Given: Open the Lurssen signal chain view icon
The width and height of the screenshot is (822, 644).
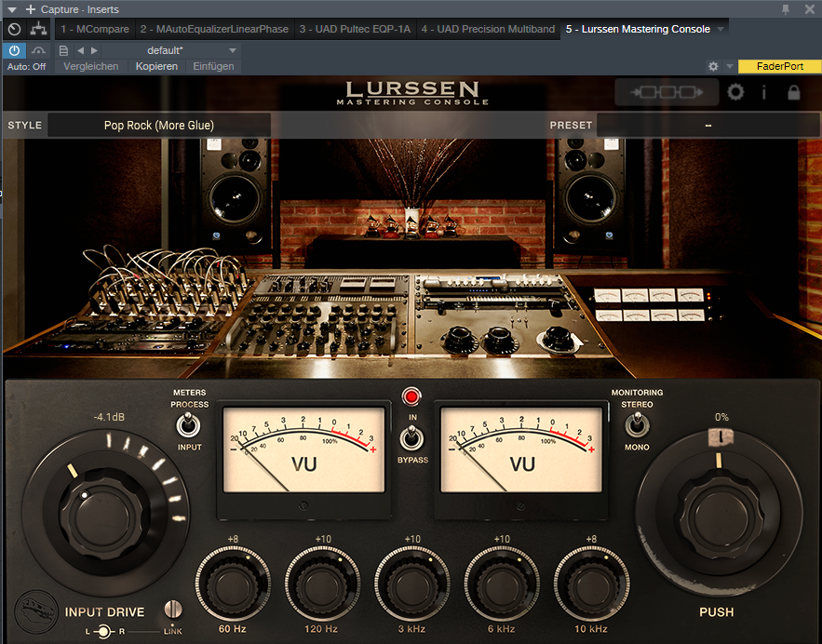Looking at the screenshot, I should tap(667, 92).
